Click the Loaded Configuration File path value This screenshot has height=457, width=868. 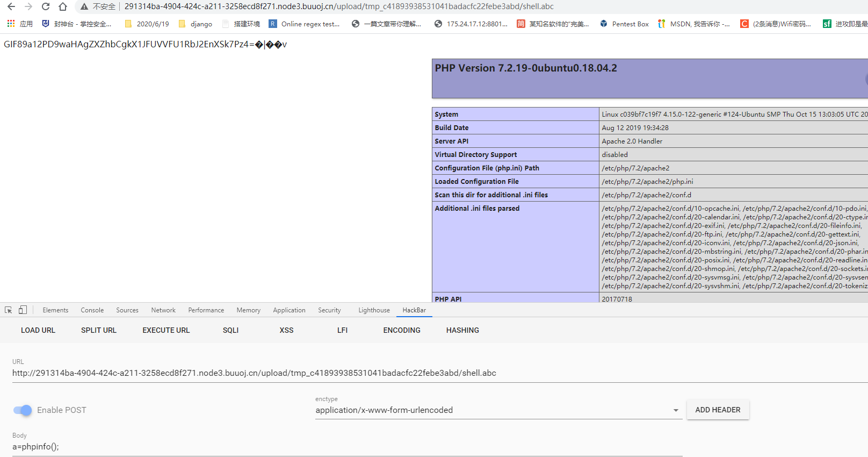coord(648,182)
